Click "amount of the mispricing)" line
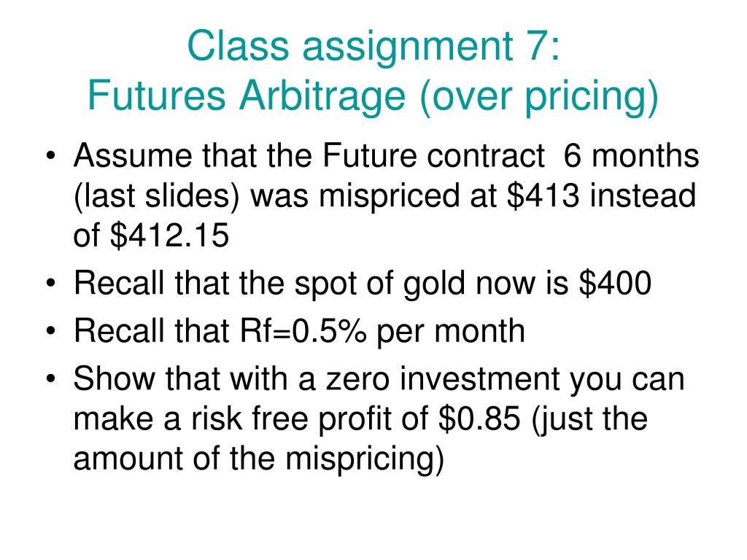Image resolution: width=747 pixels, height=560 pixels. pos(259,459)
